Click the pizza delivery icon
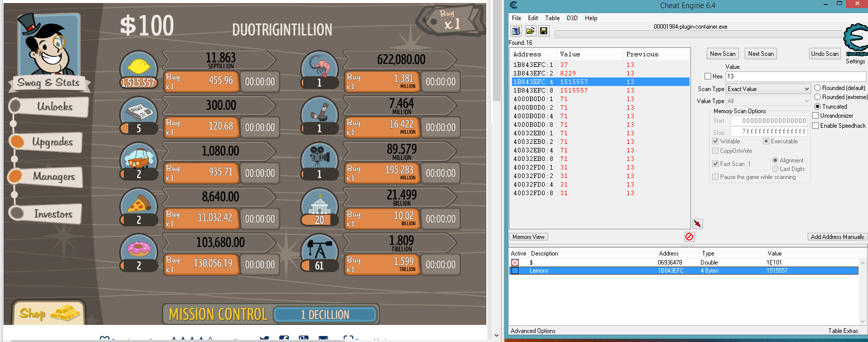The height and width of the screenshot is (342, 868). tap(139, 204)
